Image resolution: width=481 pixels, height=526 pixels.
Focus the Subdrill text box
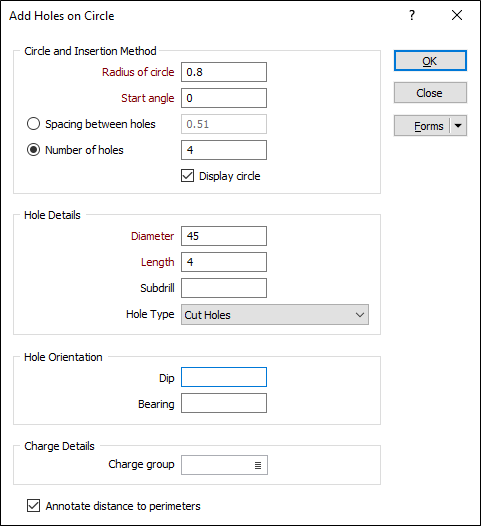click(224, 288)
